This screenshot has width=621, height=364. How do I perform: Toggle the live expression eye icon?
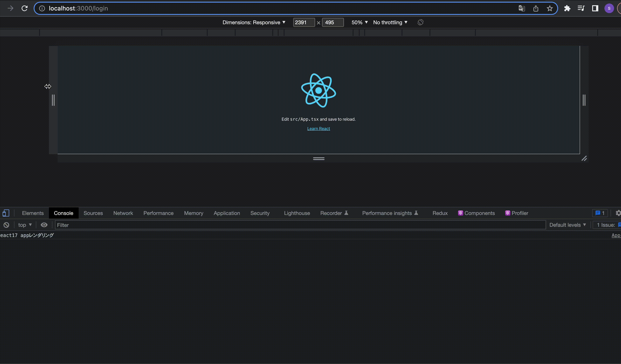(44, 225)
